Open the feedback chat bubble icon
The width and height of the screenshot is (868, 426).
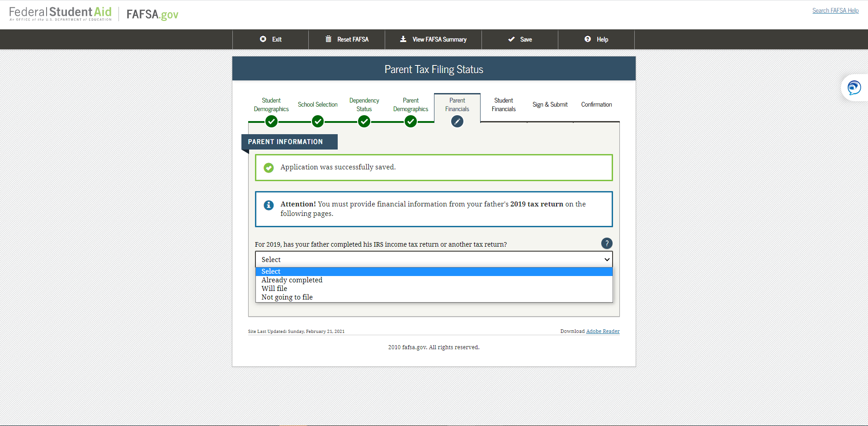[854, 88]
